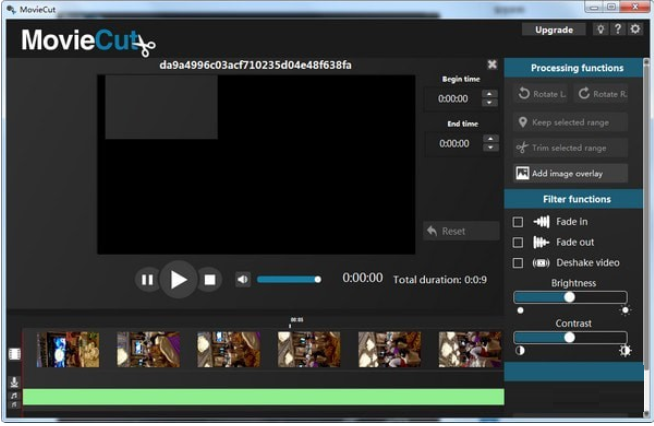This screenshot has width=654, height=426.
Task: Increase Begin time with up arrow
Action: coord(489,95)
